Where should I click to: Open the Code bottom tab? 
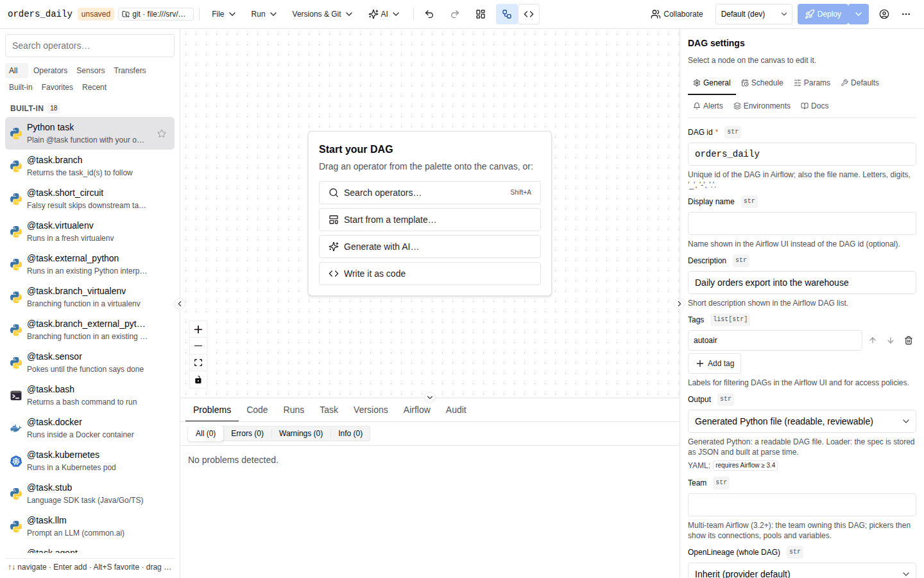pyautogui.click(x=257, y=410)
